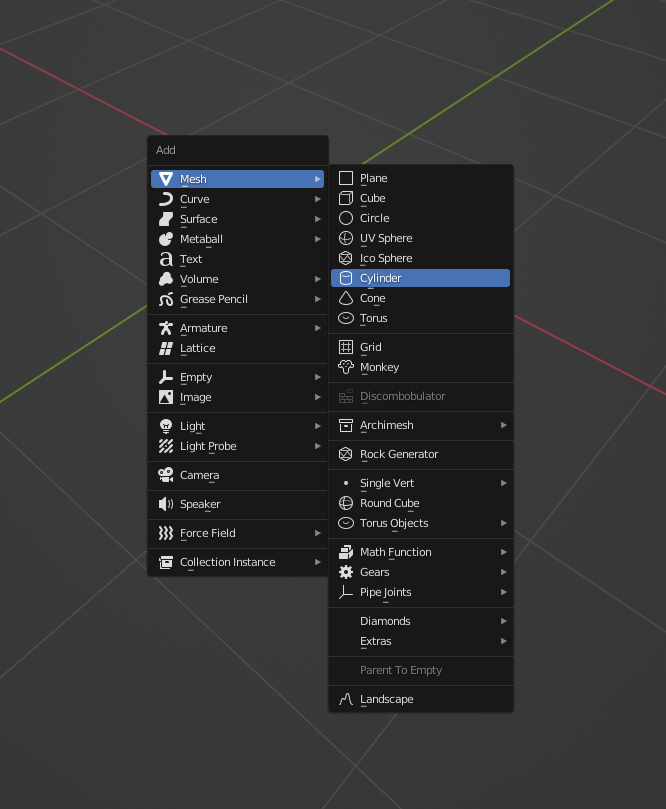
Task: Click the Archimesh label text
Action: click(386, 425)
